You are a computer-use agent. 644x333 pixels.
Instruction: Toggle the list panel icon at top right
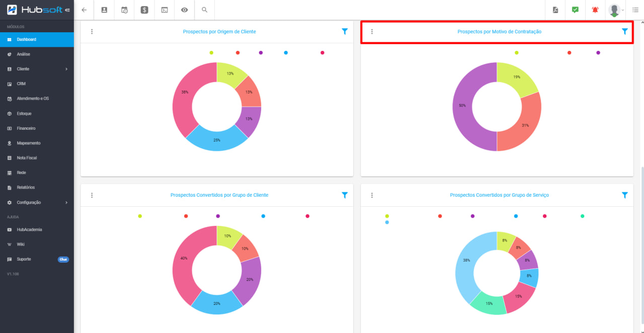tap(635, 10)
